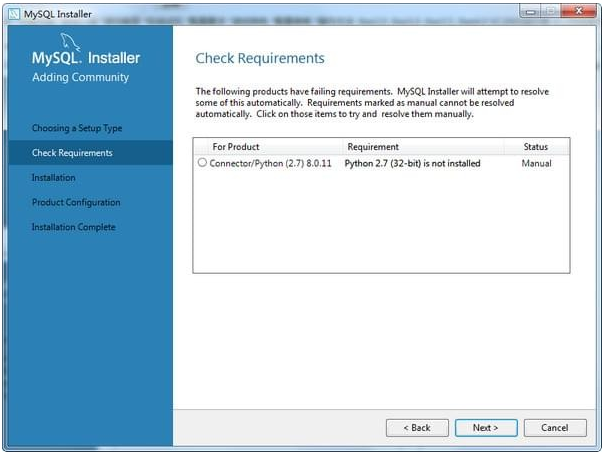
Task: Click the Manual status entry
Action: tap(536, 163)
